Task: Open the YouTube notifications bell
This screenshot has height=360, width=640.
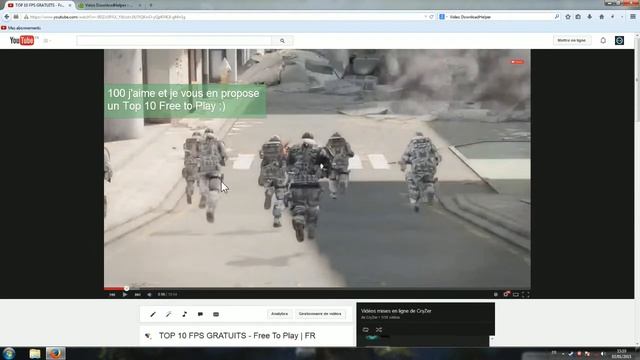Action: point(603,40)
